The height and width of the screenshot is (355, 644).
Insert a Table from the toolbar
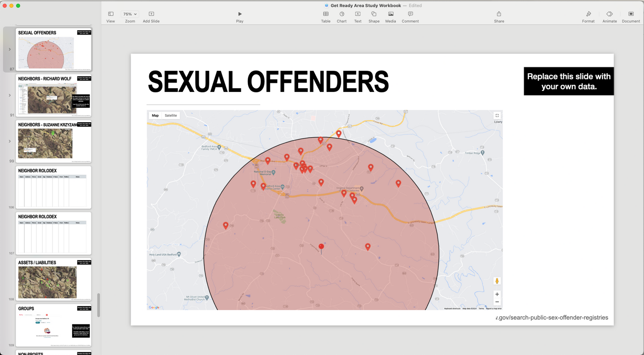(326, 17)
